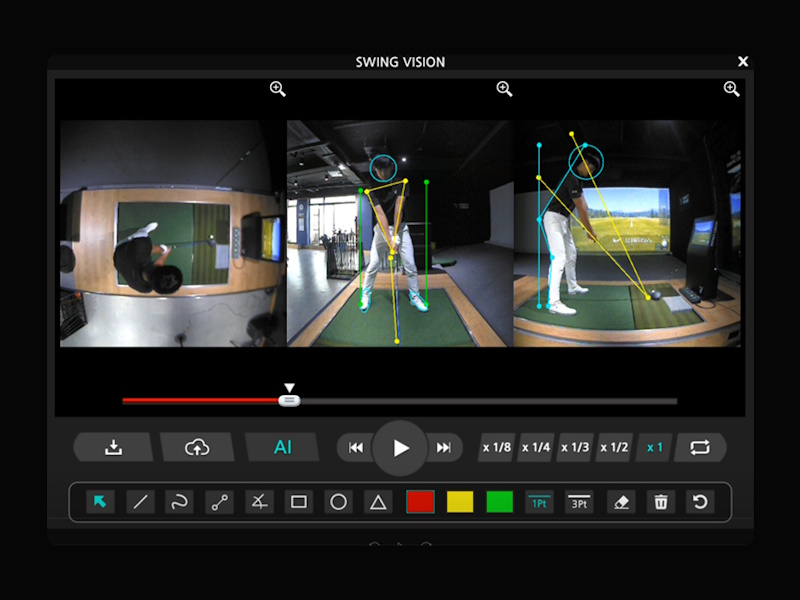
Task: Zoom into the front camera view
Action: 505,89
